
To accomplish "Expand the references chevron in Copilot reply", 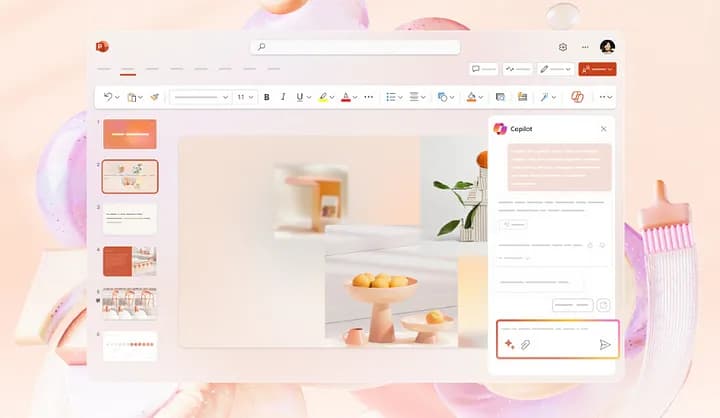I will tap(528, 258).
